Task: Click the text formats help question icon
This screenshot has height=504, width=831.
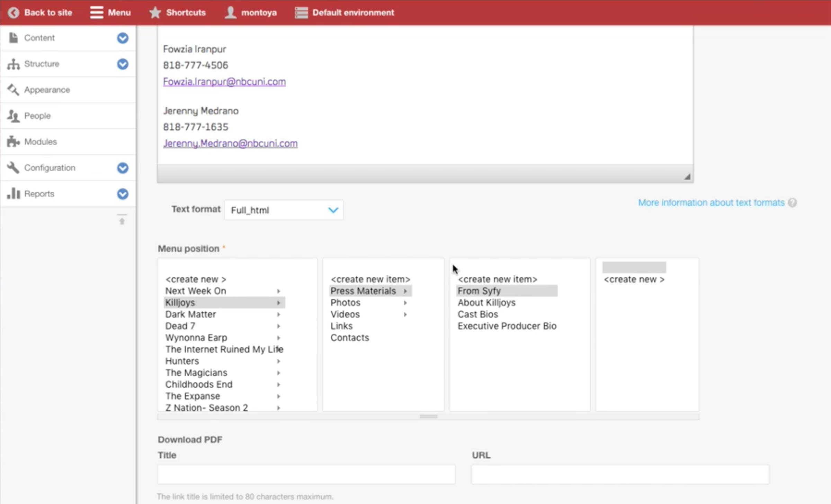Action: [792, 203]
